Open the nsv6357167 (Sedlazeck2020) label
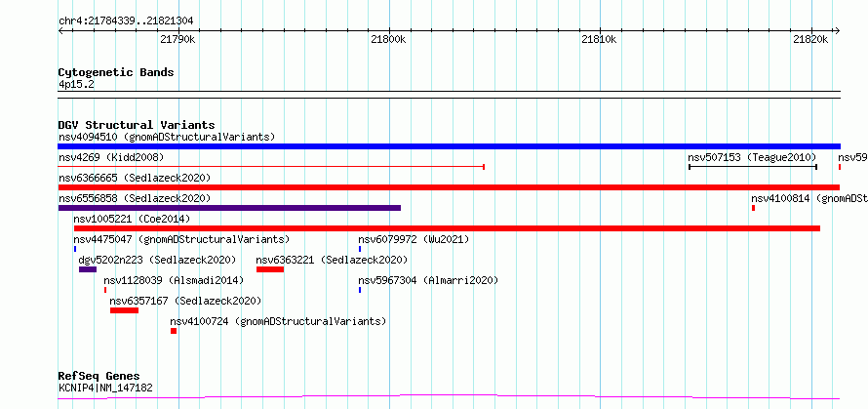 coord(185,301)
